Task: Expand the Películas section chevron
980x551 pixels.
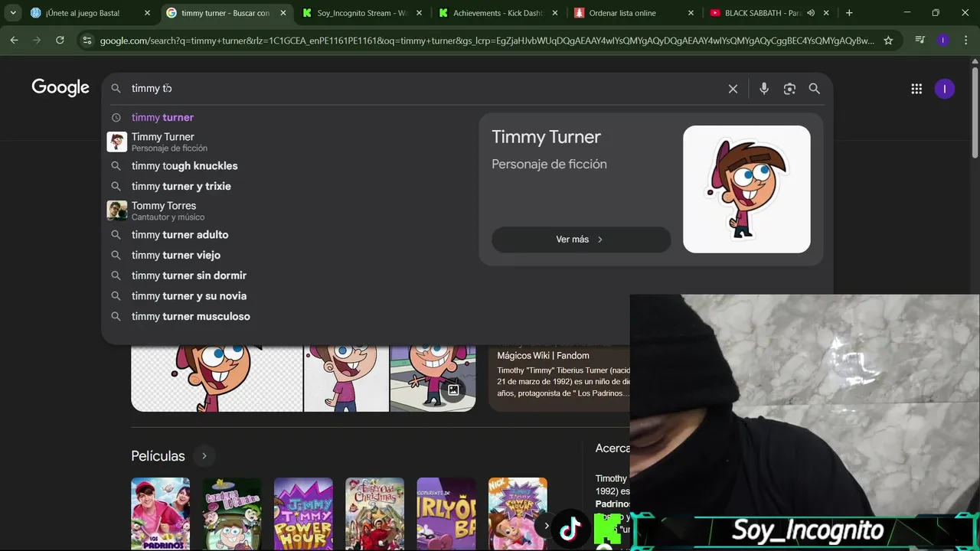Action: pos(204,456)
